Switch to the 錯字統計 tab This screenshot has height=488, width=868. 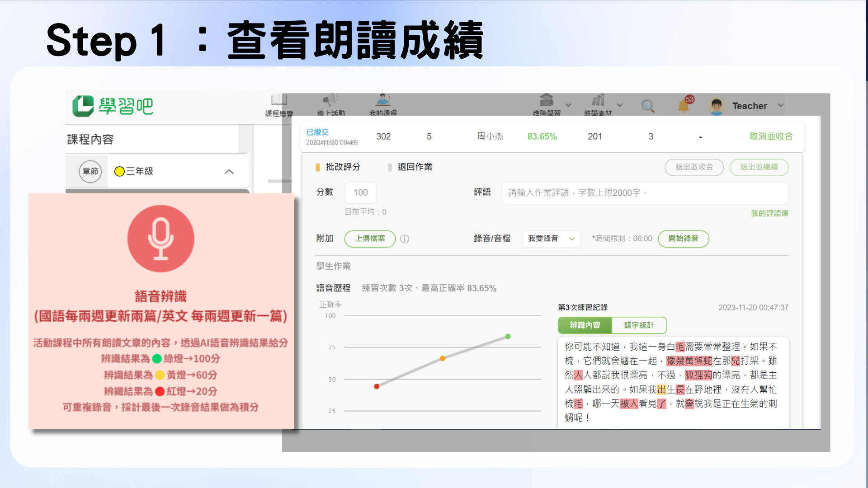[x=639, y=325]
